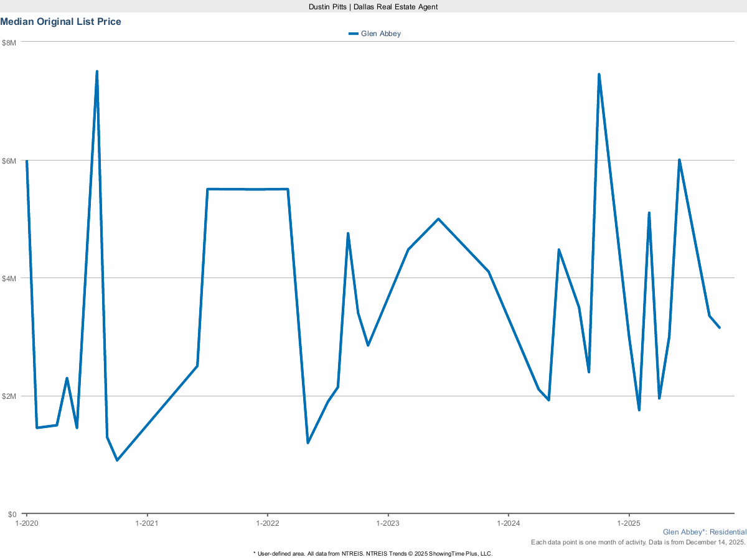Image resolution: width=747 pixels, height=560 pixels.
Task: Select the $4M y-axis label
Action: (x=9, y=278)
